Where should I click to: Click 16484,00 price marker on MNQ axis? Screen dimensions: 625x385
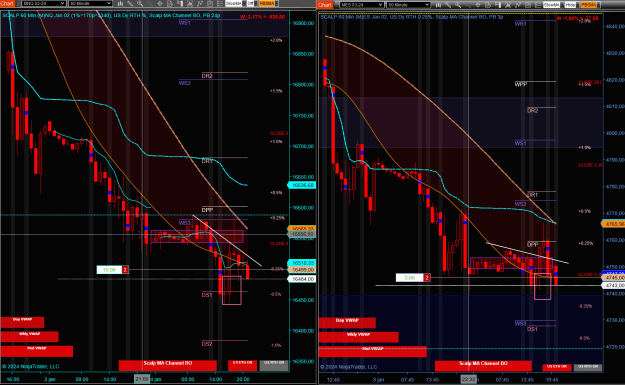302,279
